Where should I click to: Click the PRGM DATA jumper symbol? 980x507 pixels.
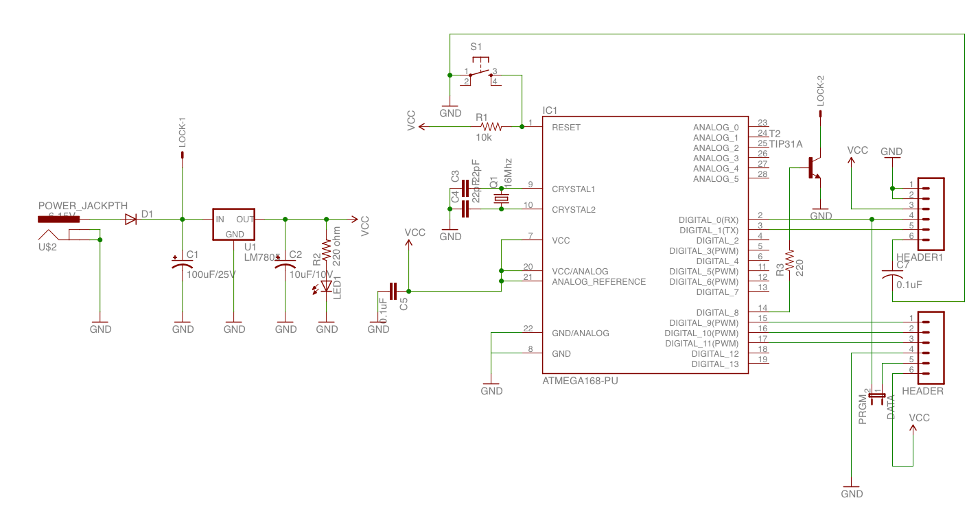click(x=877, y=394)
